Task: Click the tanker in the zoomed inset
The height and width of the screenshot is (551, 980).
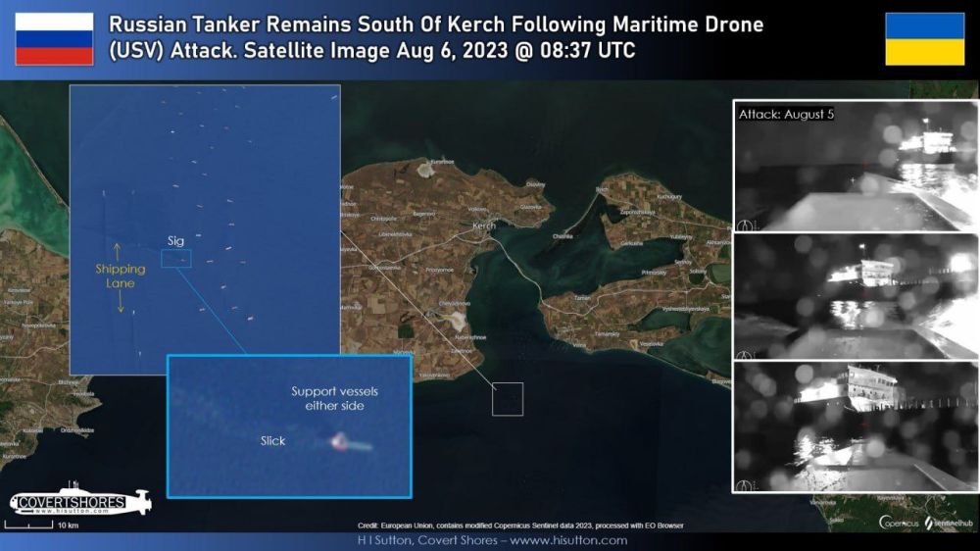Action: [339, 443]
